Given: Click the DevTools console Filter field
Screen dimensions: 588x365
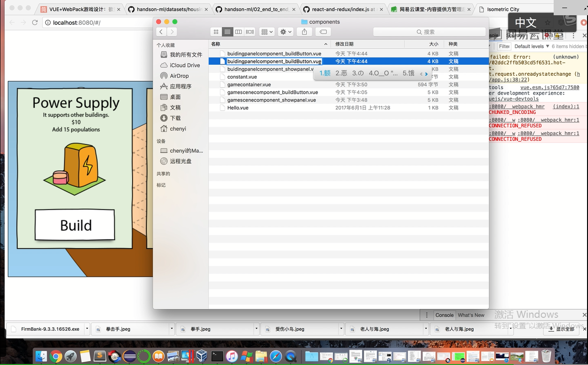Looking at the screenshot, I should (504, 46).
